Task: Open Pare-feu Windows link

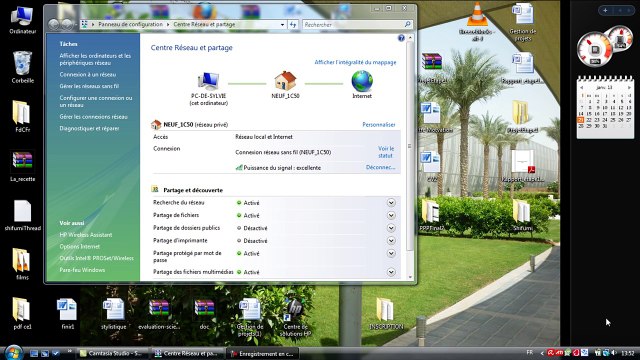Action: (82, 270)
